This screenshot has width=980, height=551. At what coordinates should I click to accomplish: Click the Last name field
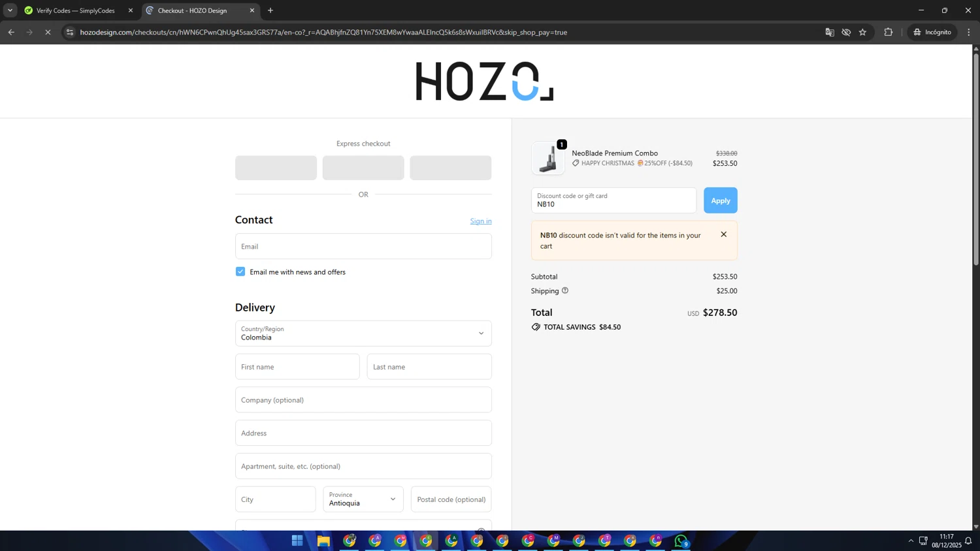pos(429,367)
